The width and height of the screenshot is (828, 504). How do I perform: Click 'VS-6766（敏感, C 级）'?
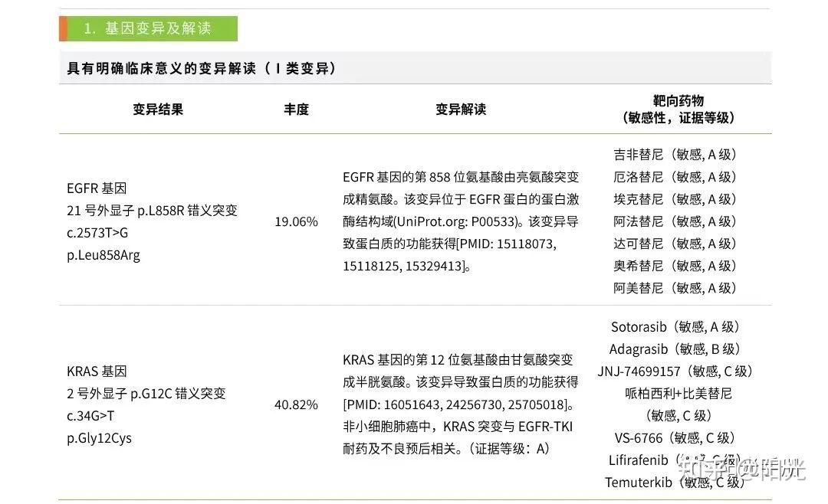[x=675, y=438]
